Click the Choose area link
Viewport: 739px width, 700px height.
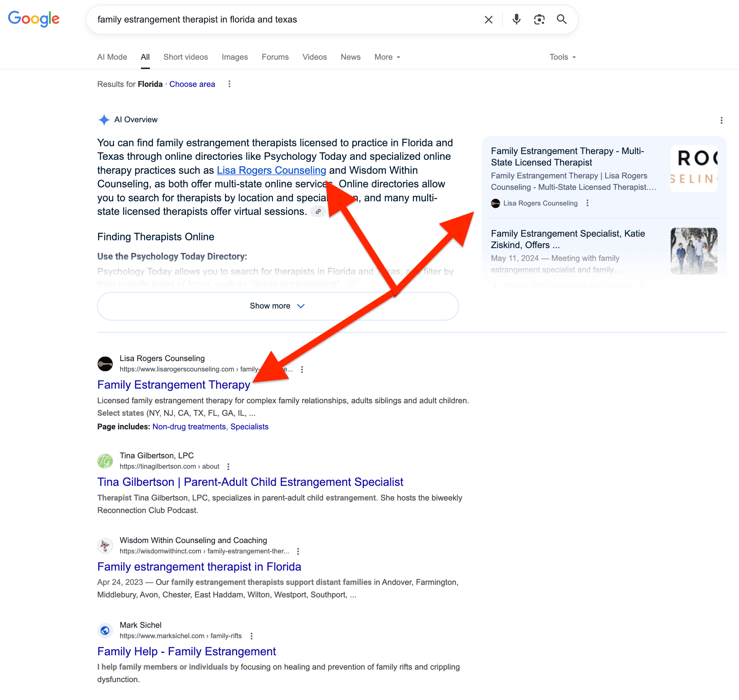[x=192, y=84]
